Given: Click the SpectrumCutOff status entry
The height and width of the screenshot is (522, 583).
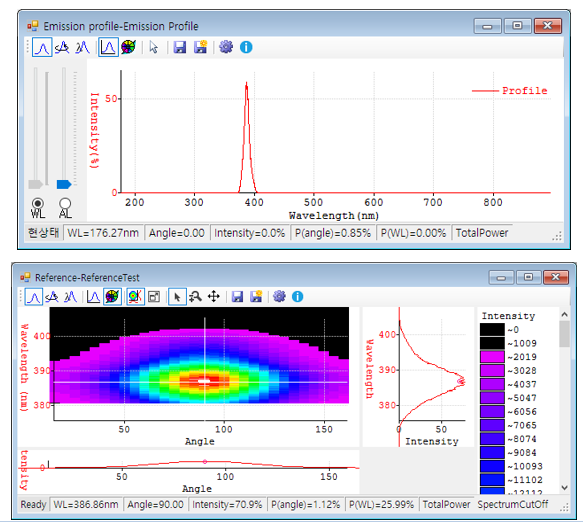Looking at the screenshot, I should click(513, 505).
